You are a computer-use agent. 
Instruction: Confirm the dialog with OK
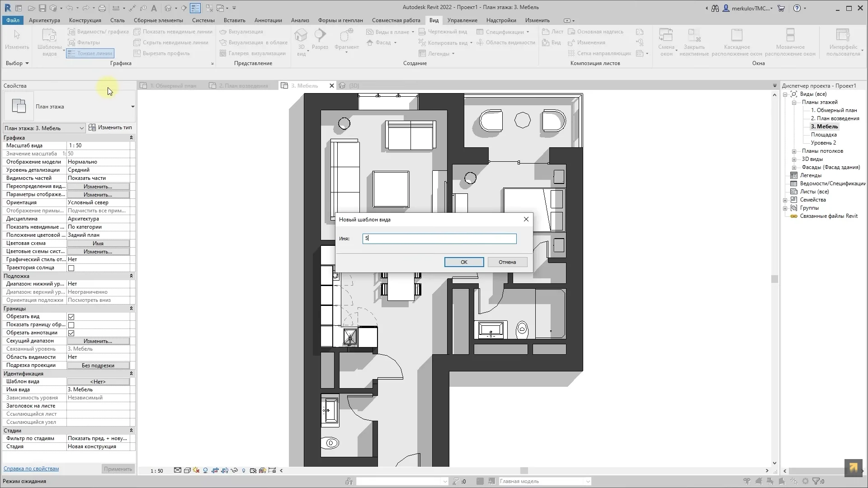(464, 262)
